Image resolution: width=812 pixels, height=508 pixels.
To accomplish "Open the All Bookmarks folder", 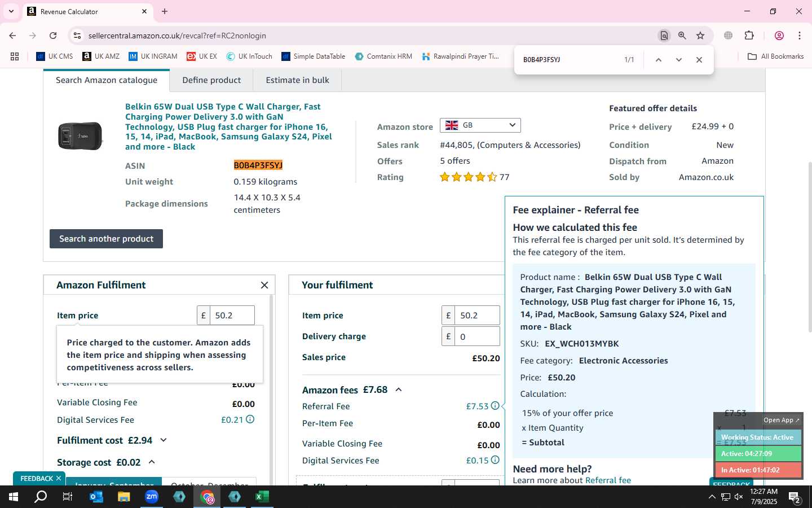I will pyautogui.click(x=775, y=56).
